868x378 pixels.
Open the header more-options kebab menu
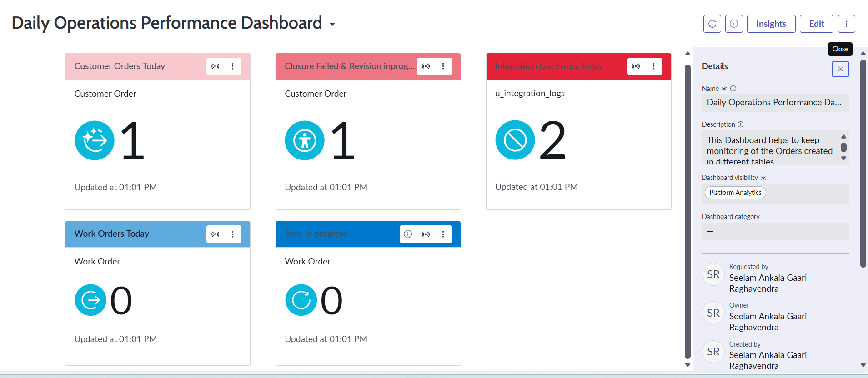click(x=846, y=24)
